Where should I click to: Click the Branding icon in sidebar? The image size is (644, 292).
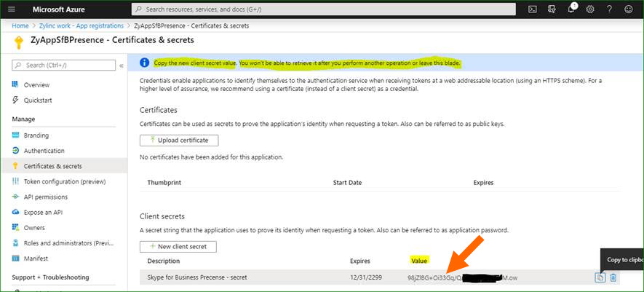point(15,135)
